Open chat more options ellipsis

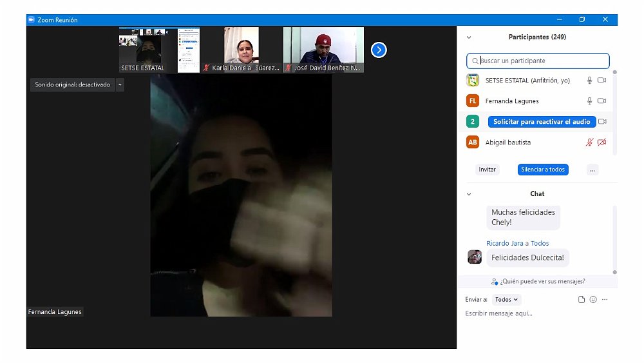click(605, 299)
